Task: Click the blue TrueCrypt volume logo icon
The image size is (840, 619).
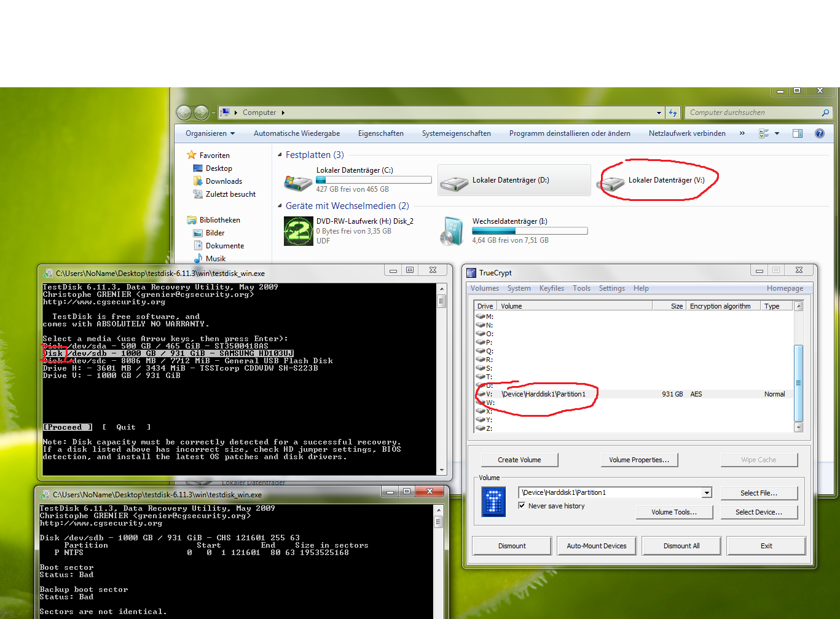Action: coord(494,502)
